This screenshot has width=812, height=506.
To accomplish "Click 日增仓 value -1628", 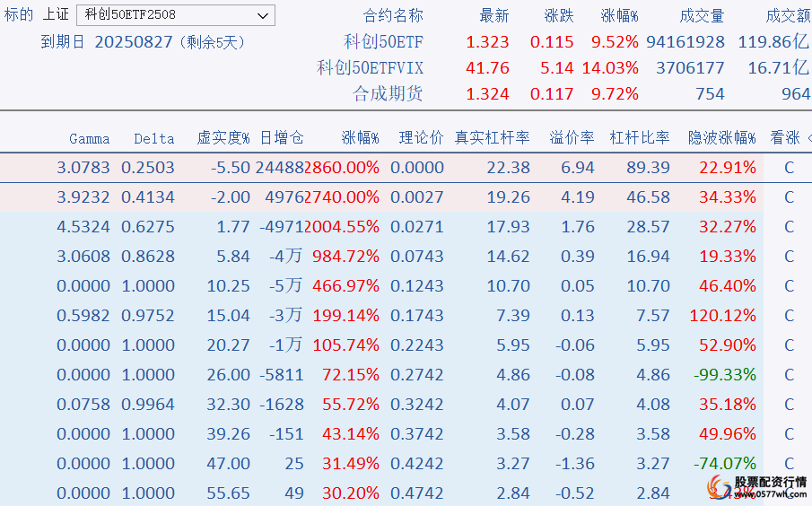I will (281, 404).
